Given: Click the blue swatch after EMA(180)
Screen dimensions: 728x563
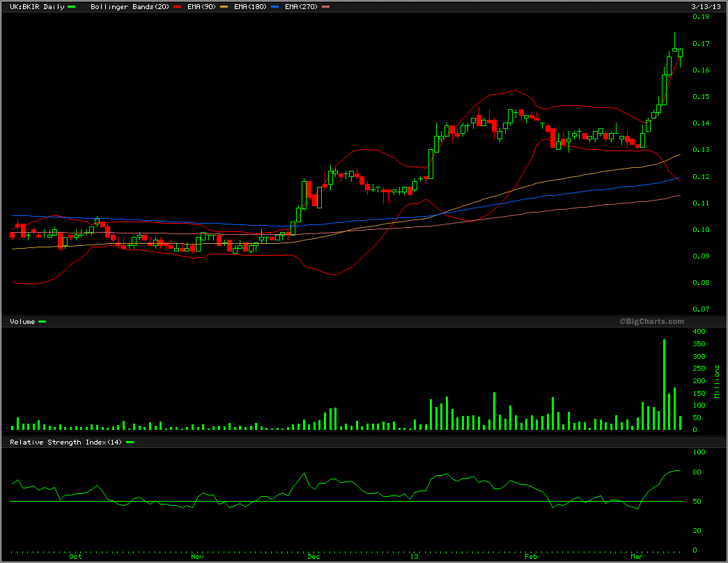Looking at the screenshot, I should pyautogui.click(x=275, y=6).
